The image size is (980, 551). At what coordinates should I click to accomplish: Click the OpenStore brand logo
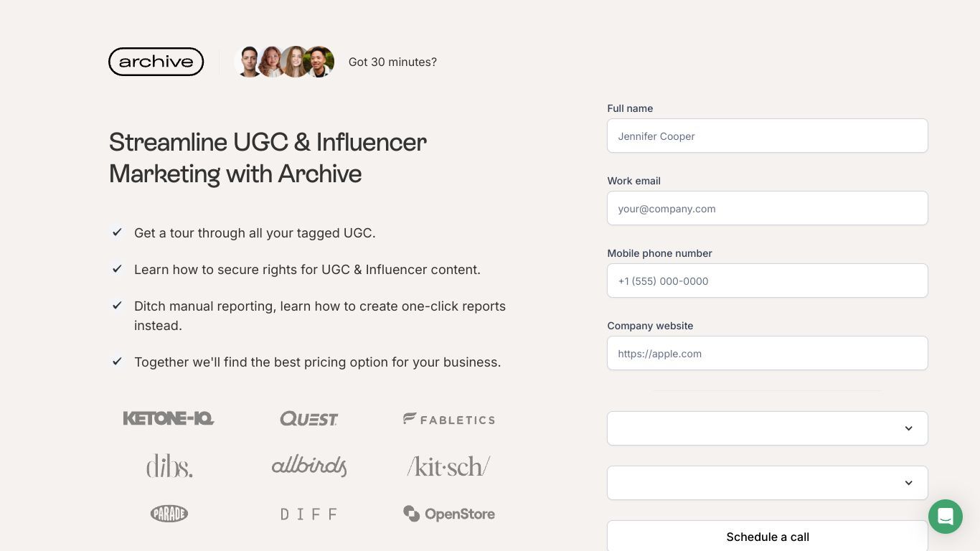coord(449,514)
